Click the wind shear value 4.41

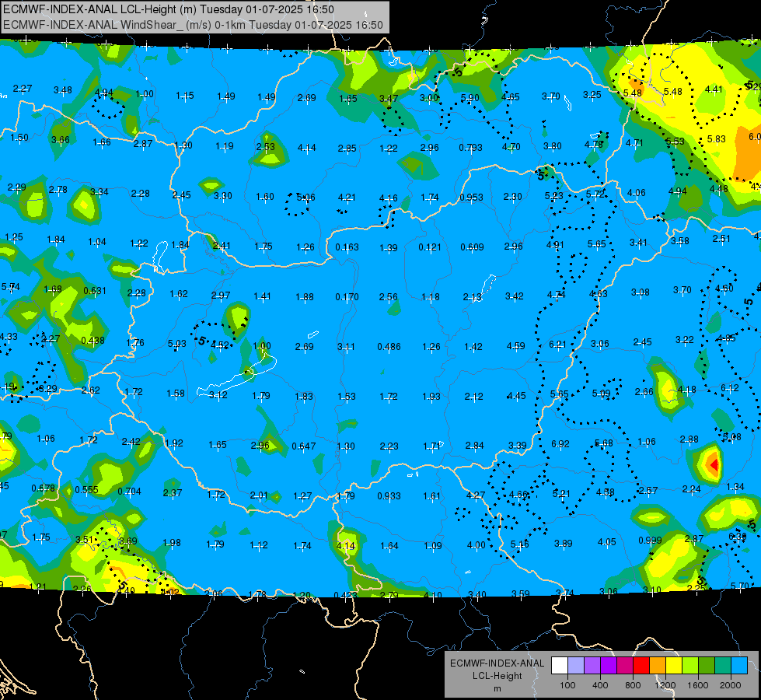[714, 89]
